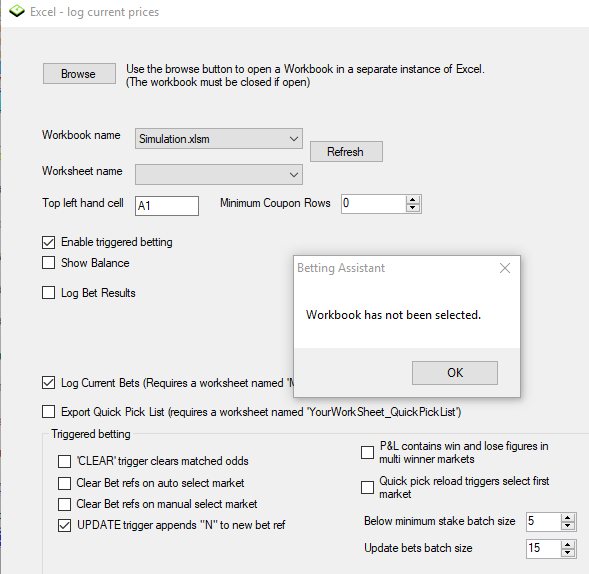Increase Update bets batch size value
The height and width of the screenshot is (574, 589).
pos(568,545)
